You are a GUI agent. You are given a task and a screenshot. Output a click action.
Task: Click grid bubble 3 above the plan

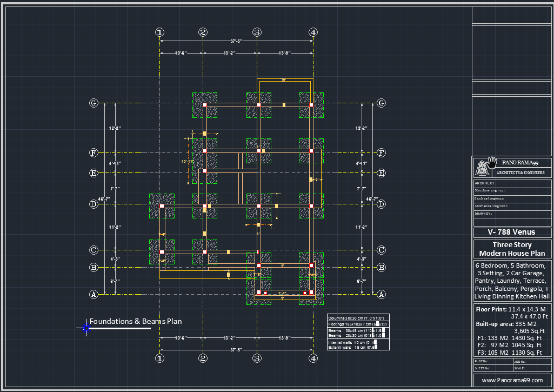pos(257,32)
